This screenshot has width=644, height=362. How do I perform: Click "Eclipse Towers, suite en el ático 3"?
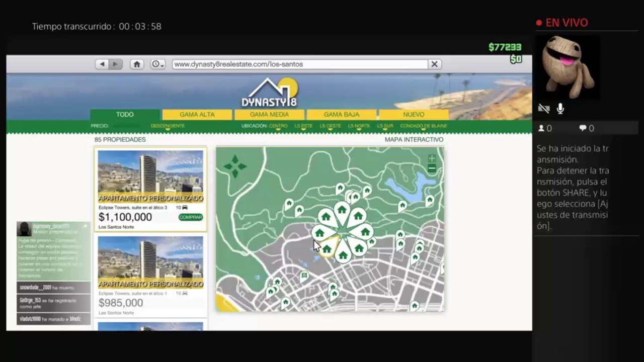pyautogui.click(x=133, y=208)
